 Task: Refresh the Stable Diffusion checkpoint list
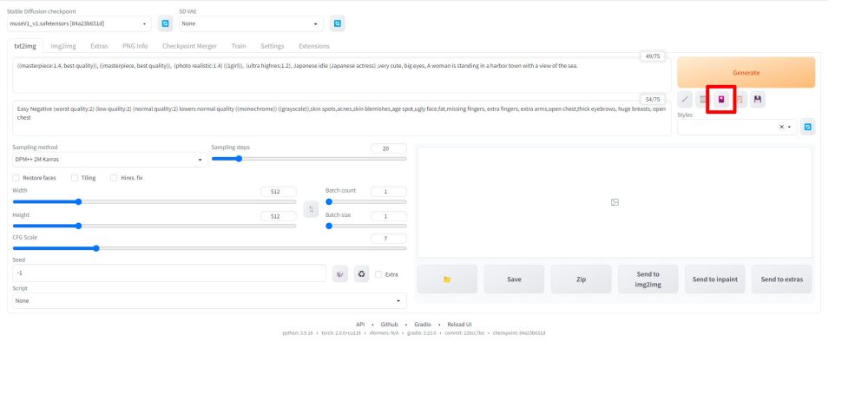point(165,23)
